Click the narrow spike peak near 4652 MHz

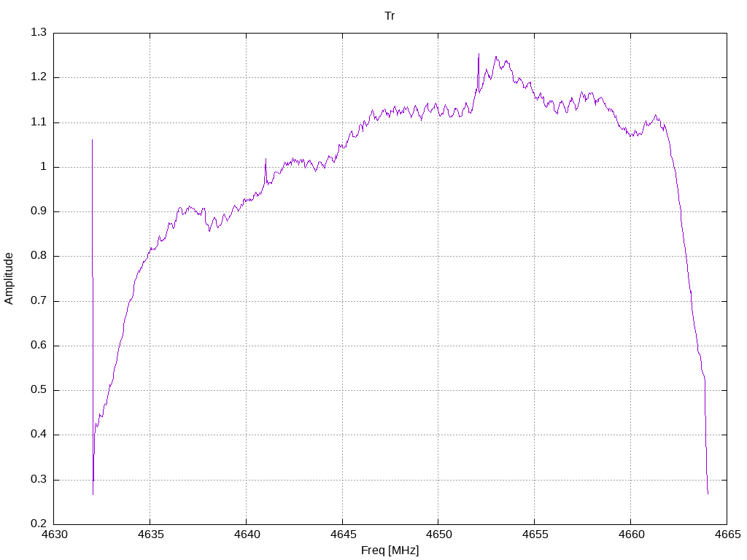[x=479, y=54]
